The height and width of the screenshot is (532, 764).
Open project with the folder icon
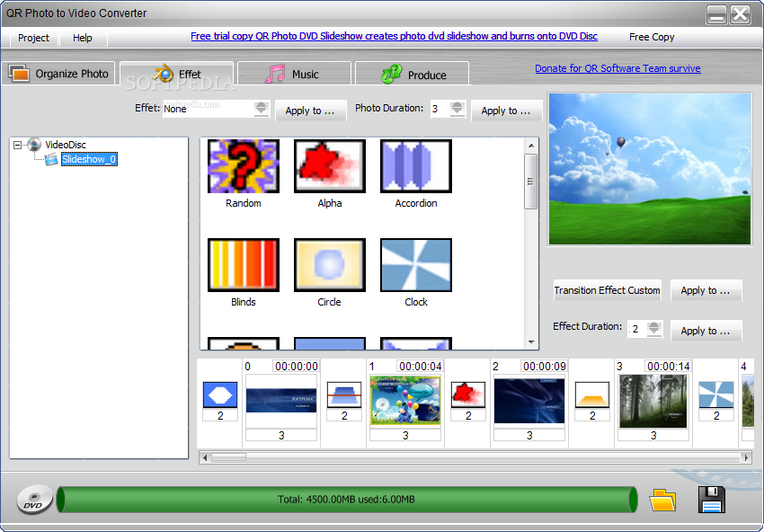click(x=662, y=501)
